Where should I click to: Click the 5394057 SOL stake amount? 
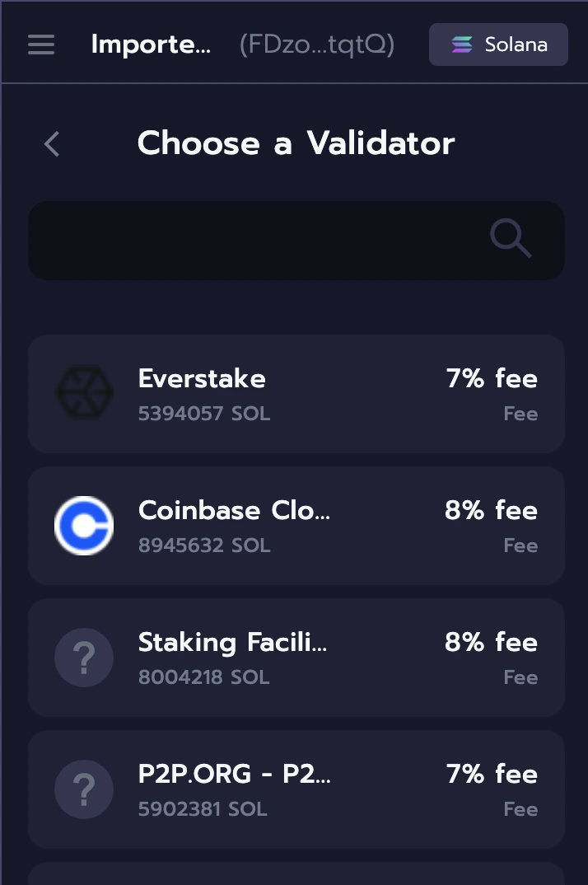coord(203,413)
